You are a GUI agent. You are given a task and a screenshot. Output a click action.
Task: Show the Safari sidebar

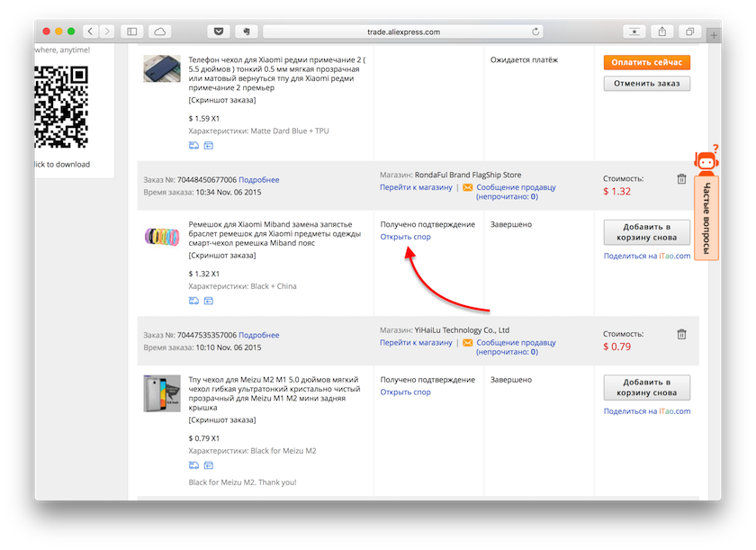[x=131, y=32]
